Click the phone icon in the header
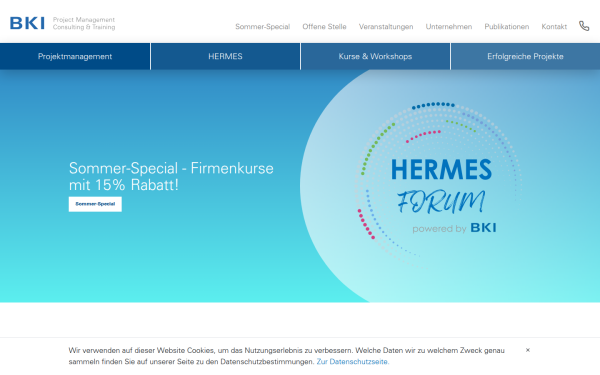This screenshot has width=600, height=375. 584,26
